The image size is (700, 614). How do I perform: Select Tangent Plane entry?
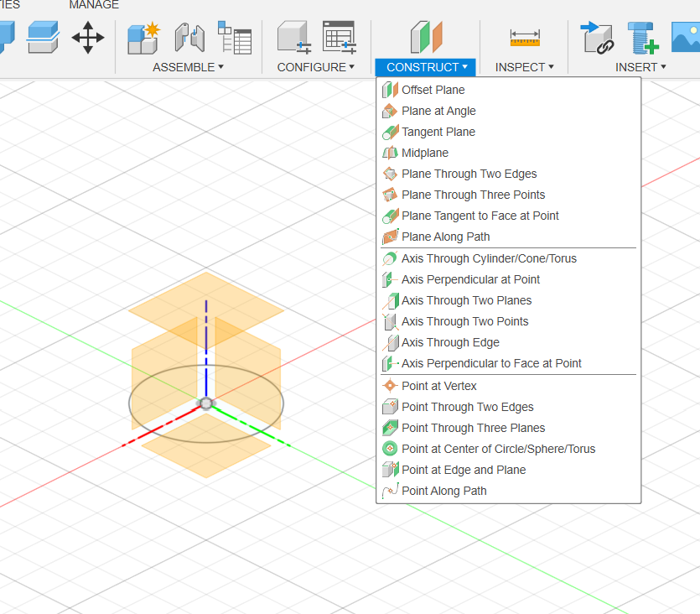point(509,132)
